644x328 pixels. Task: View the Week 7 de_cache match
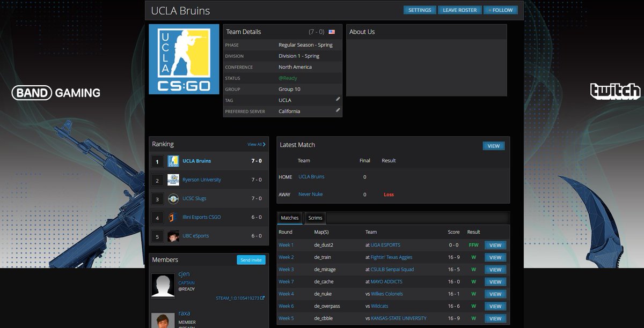495,282
